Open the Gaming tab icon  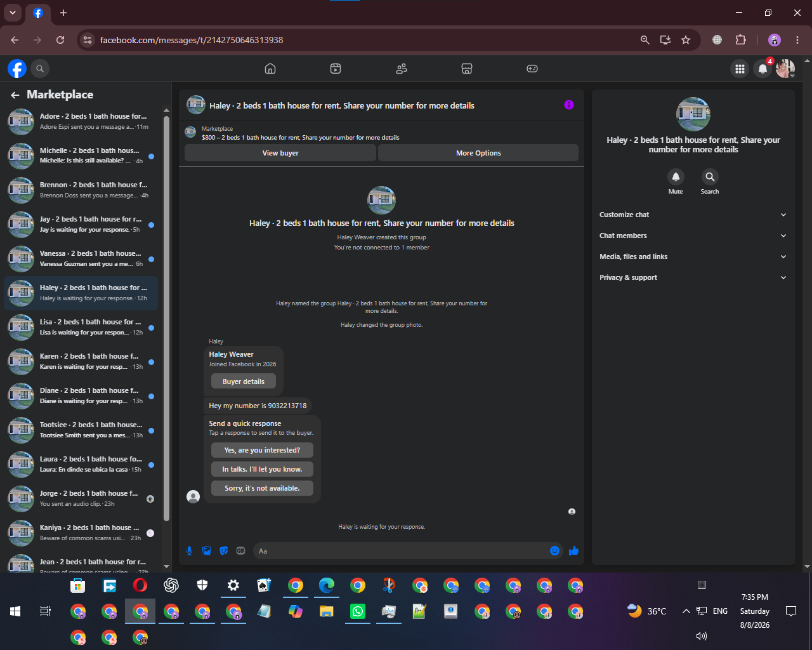point(532,69)
